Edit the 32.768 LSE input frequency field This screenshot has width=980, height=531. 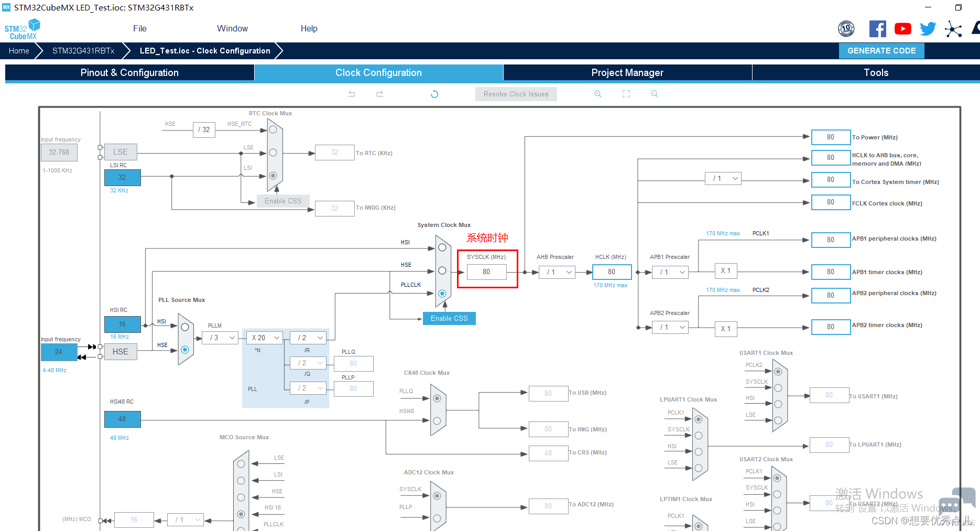(x=59, y=153)
